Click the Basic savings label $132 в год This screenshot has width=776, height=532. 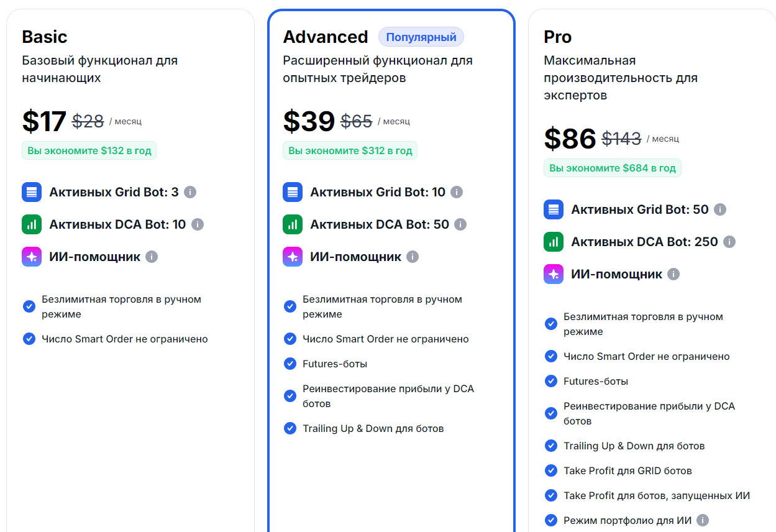89,151
